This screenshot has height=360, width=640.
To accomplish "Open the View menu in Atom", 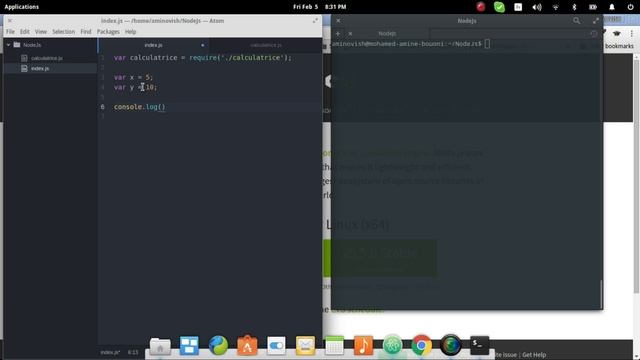I will point(41,31).
